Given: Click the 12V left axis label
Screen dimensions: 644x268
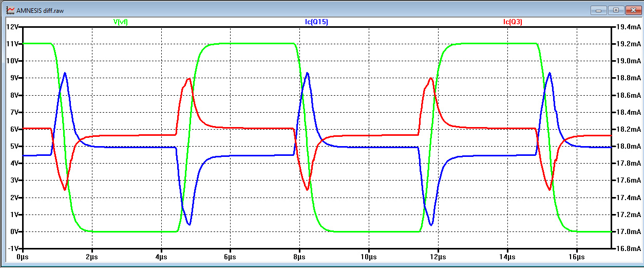Looking at the screenshot, I should [x=12, y=27].
